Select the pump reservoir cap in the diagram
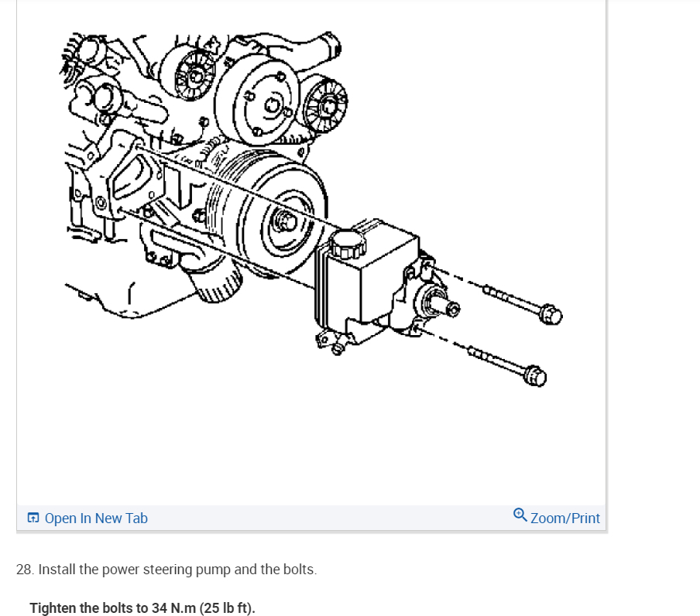The height and width of the screenshot is (616, 700). tap(348, 244)
